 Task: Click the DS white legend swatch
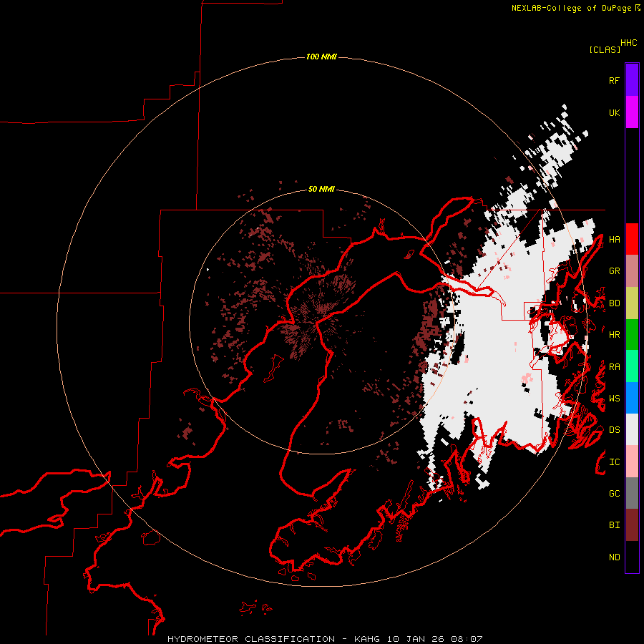point(632,429)
